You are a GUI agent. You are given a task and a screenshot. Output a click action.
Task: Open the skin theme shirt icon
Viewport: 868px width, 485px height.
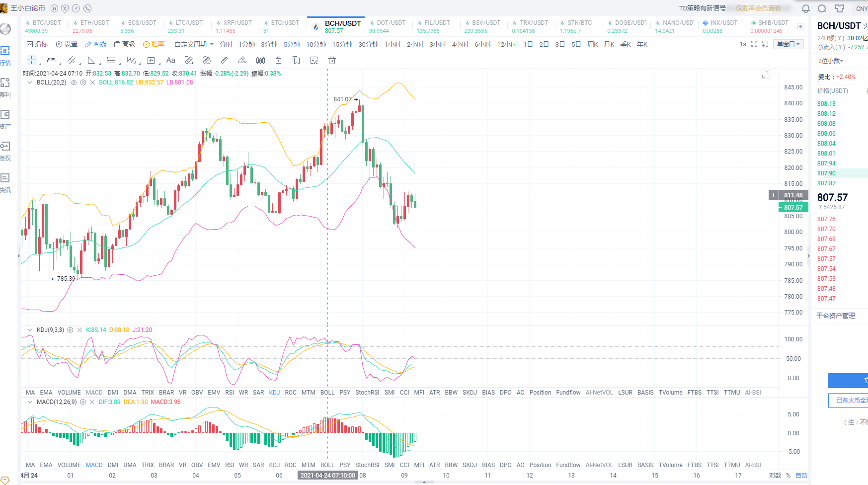tap(840, 8)
